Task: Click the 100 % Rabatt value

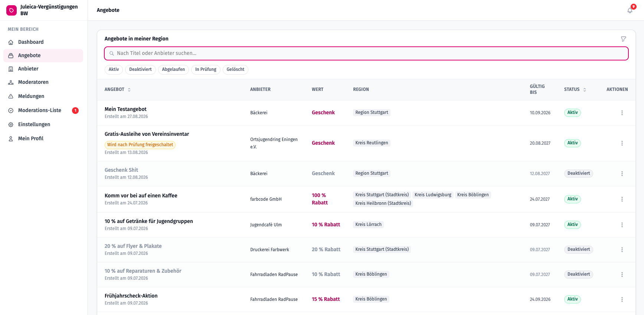Action: (320, 199)
